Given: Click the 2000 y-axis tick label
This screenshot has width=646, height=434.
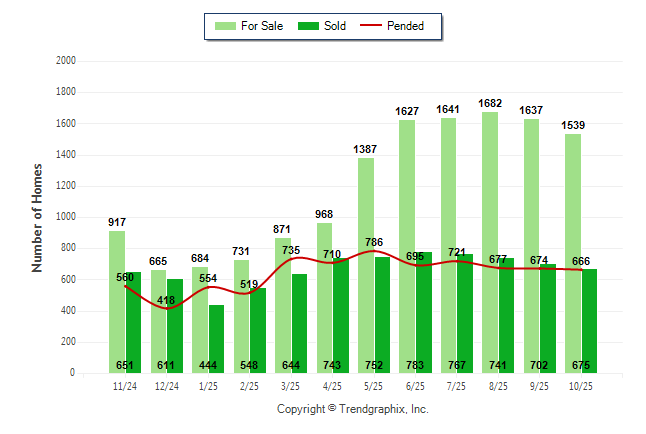Looking at the screenshot, I should pyautogui.click(x=66, y=61).
